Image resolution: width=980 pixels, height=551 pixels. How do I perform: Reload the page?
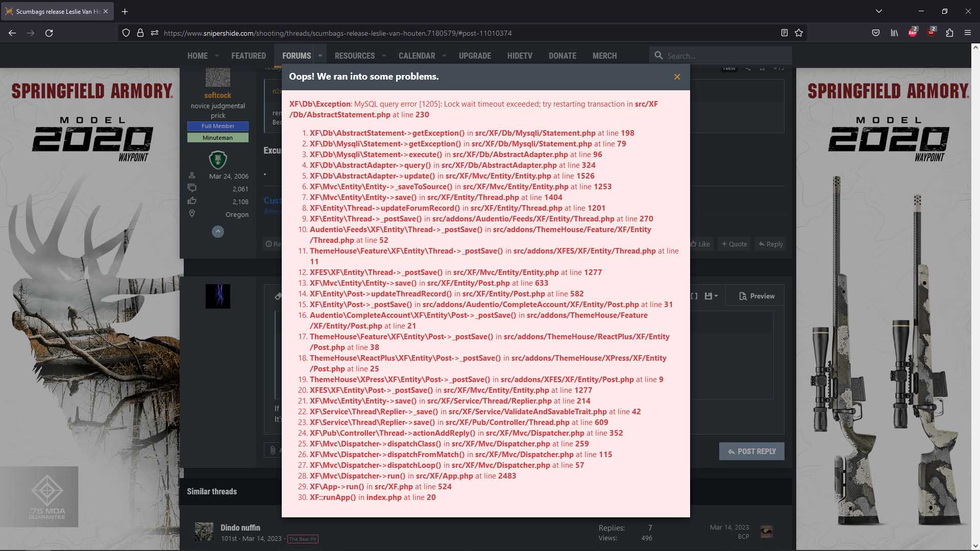coord(49,33)
